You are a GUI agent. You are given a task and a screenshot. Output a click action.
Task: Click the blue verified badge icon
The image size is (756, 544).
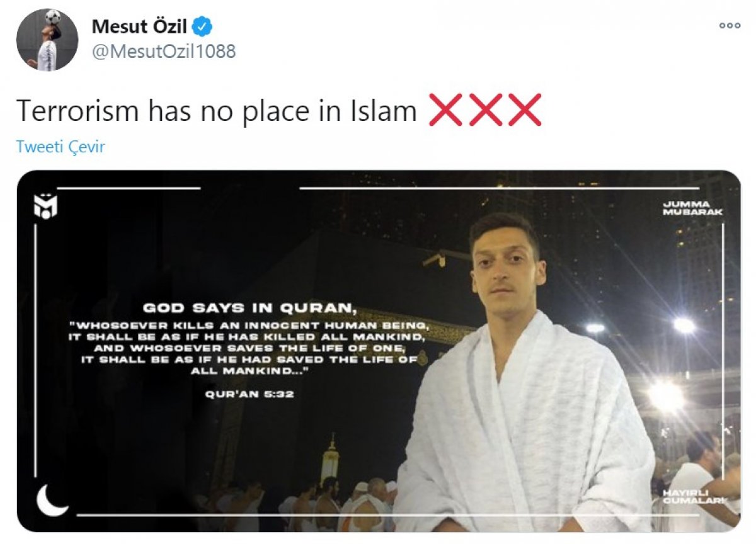click(x=203, y=26)
